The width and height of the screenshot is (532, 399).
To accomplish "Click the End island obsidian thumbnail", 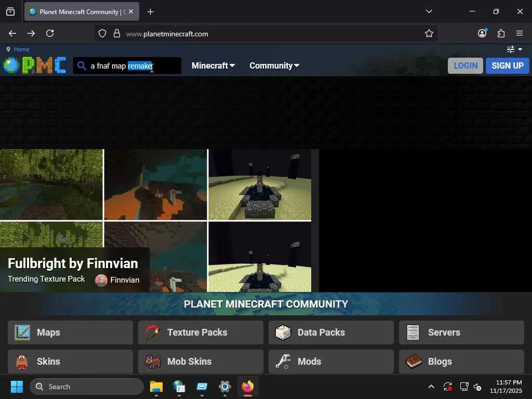I will (x=260, y=185).
